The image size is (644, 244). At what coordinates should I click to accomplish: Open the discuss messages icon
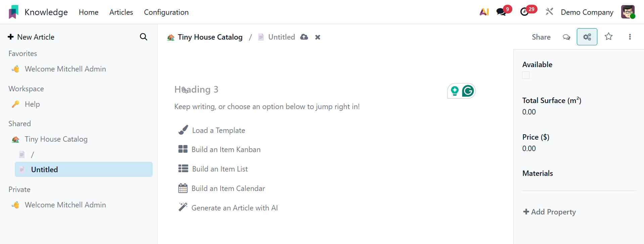[501, 12]
